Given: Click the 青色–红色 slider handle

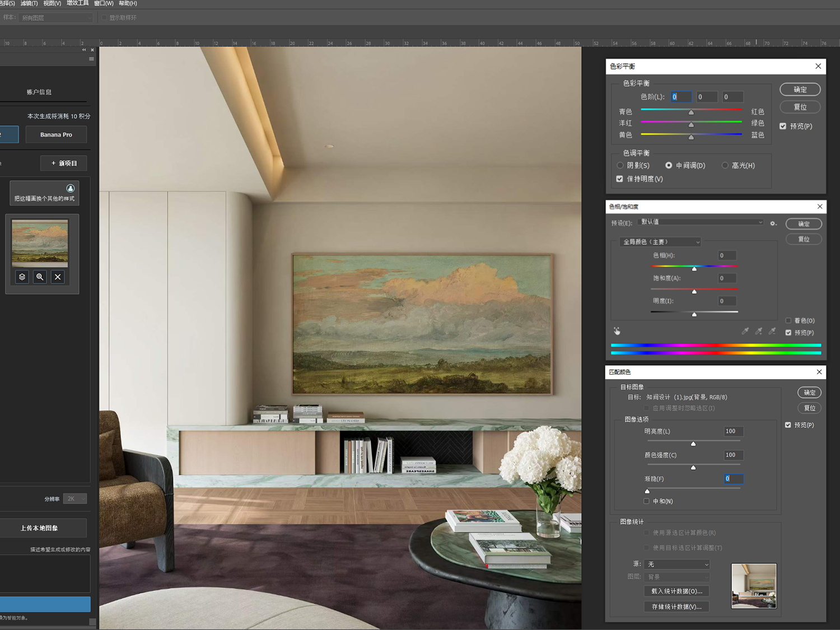Looking at the screenshot, I should [691, 113].
